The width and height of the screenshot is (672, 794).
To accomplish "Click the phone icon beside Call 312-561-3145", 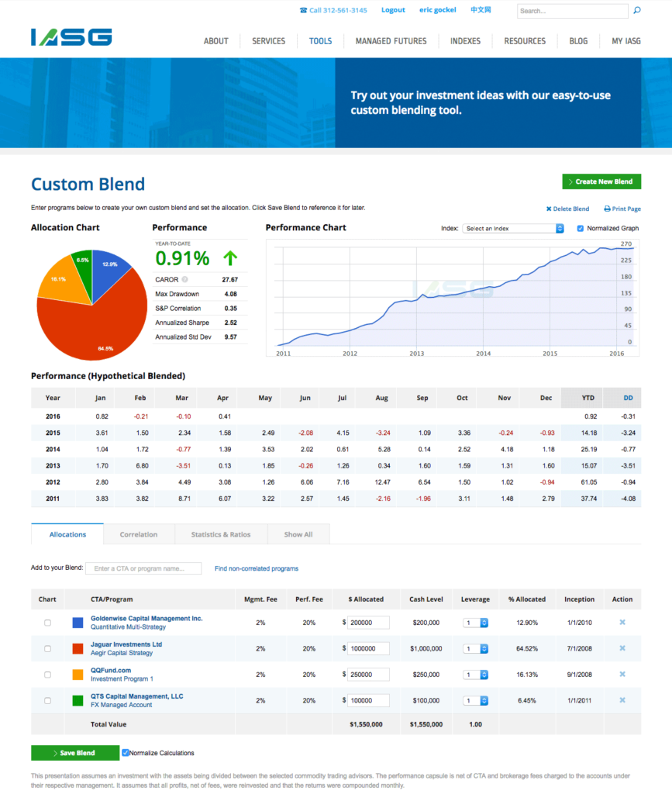I will point(303,10).
